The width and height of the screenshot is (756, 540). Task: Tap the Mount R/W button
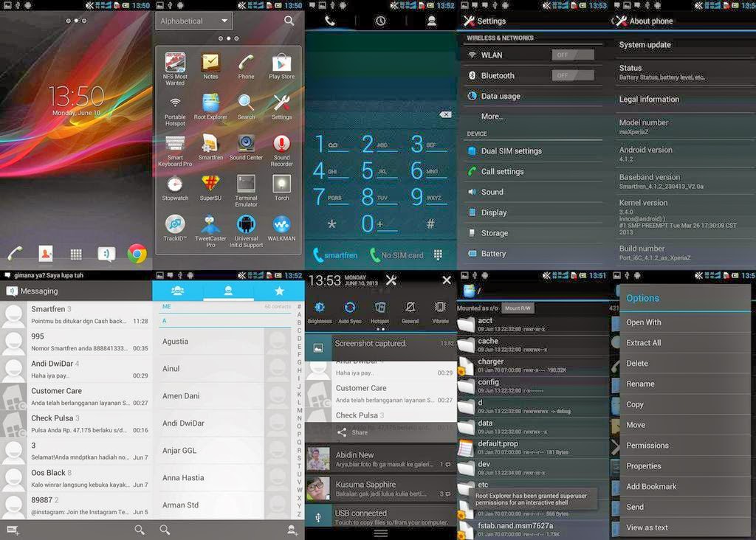click(x=518, y=308)
